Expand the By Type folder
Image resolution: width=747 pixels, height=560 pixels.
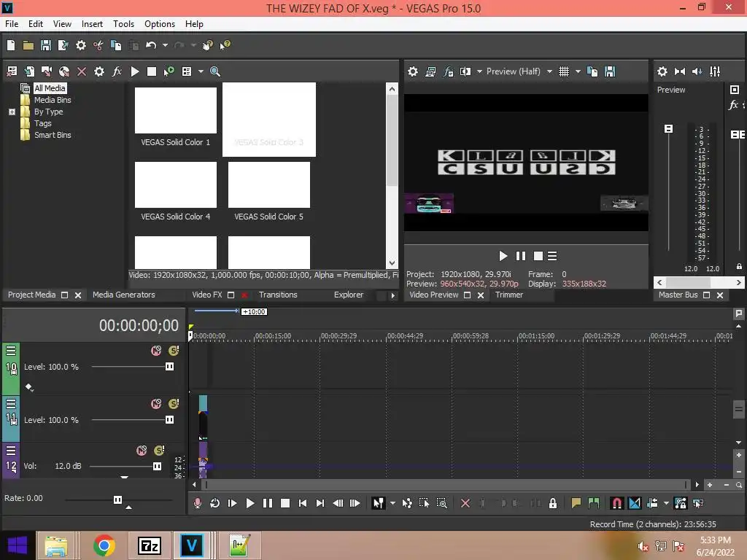(x=12, y=112)
